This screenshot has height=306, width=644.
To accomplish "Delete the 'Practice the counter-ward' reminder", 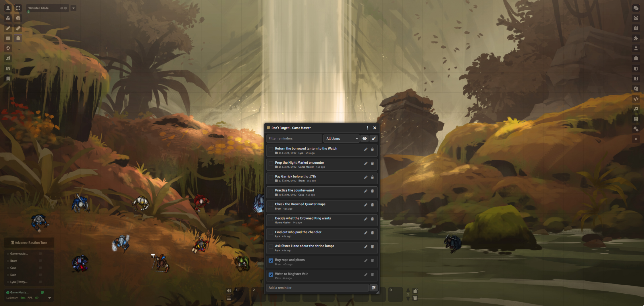I will (x=372, y=191).
